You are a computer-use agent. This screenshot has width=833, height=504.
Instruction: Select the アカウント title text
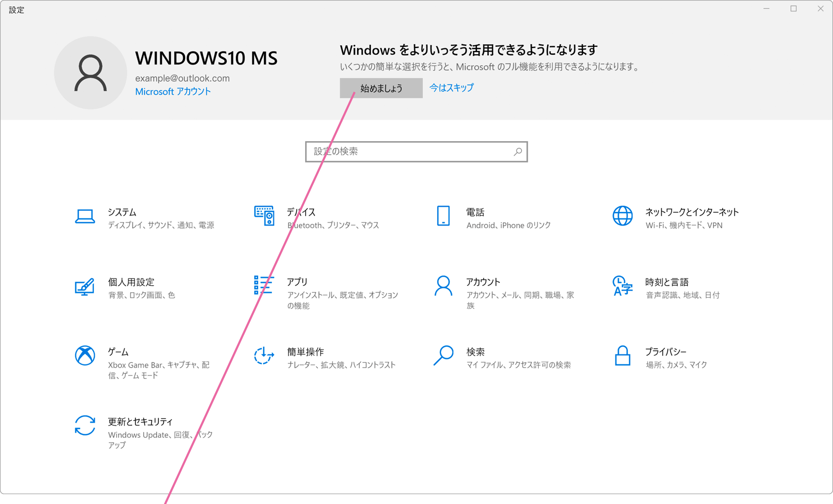(483, 282)
